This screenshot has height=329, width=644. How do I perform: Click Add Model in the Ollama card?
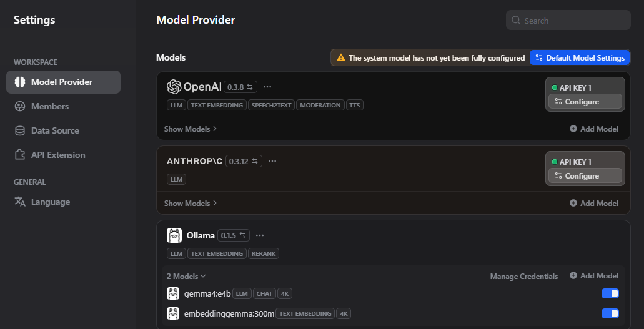(x=593, y=276)
